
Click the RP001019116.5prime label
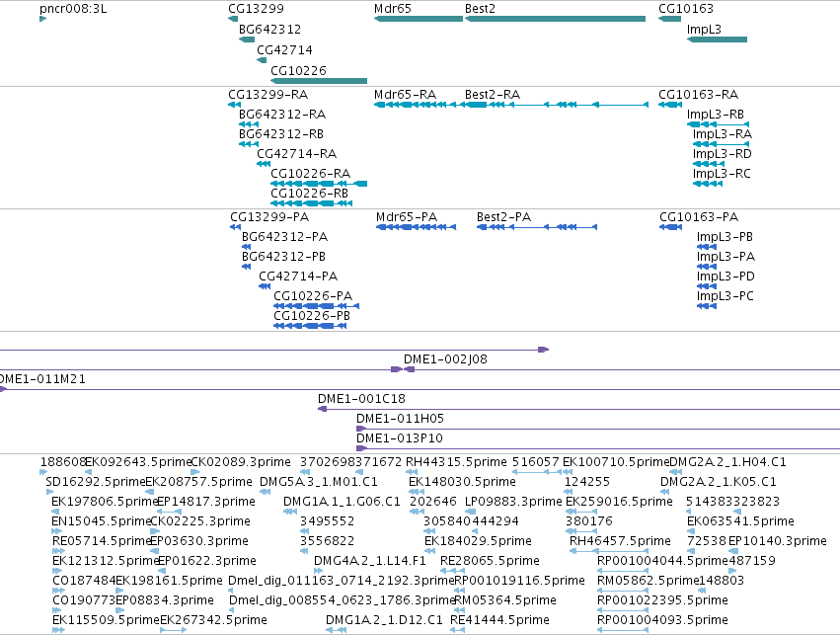point(519,581)
